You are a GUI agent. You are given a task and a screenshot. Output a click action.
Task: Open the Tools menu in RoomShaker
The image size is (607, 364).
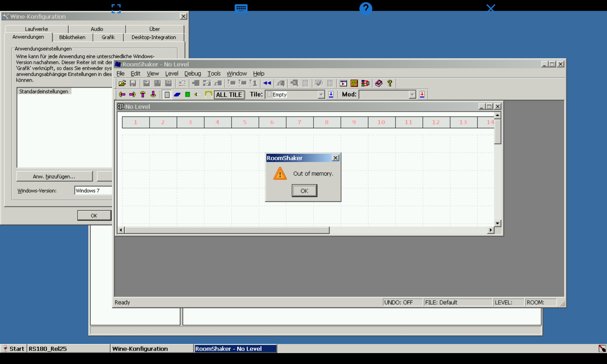214,73
